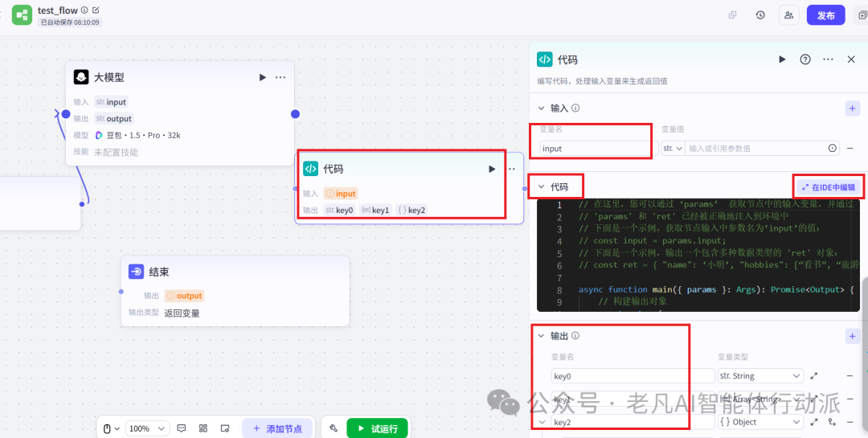The height and width of the screenshot is (438, 868).
Task: Collapse the 代码 section
Action: coord(541,187)
